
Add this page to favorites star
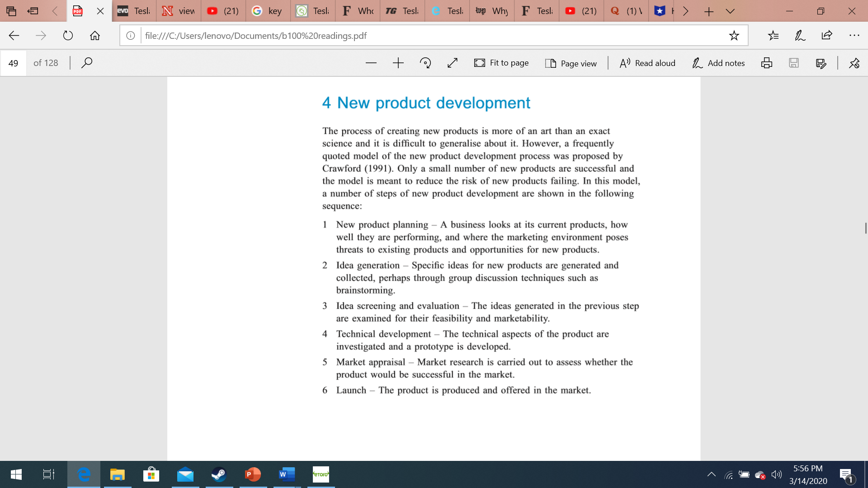(x=734, y=36)
